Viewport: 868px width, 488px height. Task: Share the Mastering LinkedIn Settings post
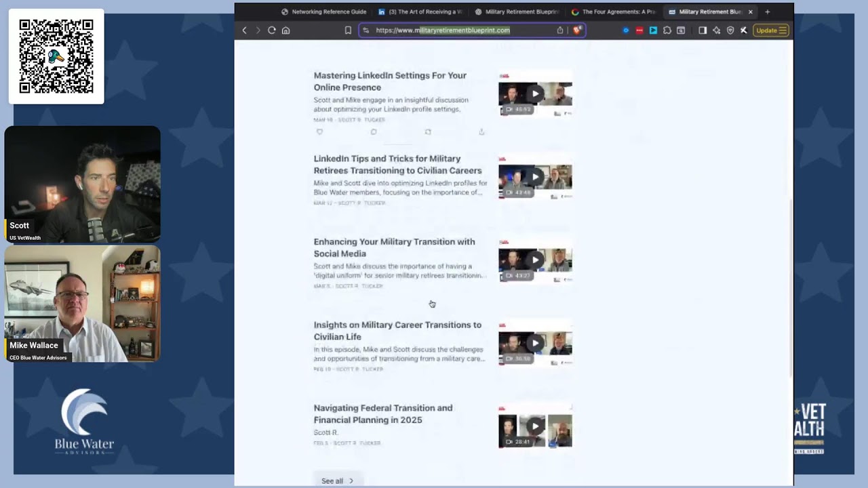click(x=481, y=132)
